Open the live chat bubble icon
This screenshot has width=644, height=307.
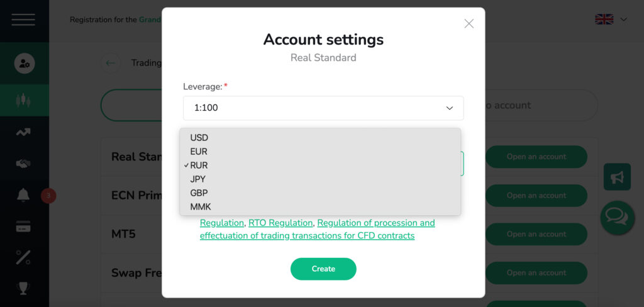(617, 217)
